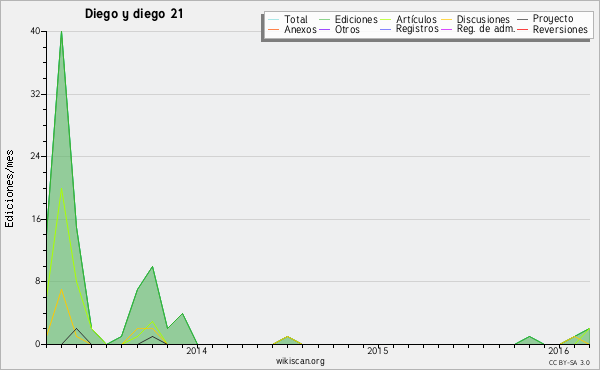The width and height of the screenshot is (600, 370).
Task: Click the Artículos line peak near 20
Action: 61,188
